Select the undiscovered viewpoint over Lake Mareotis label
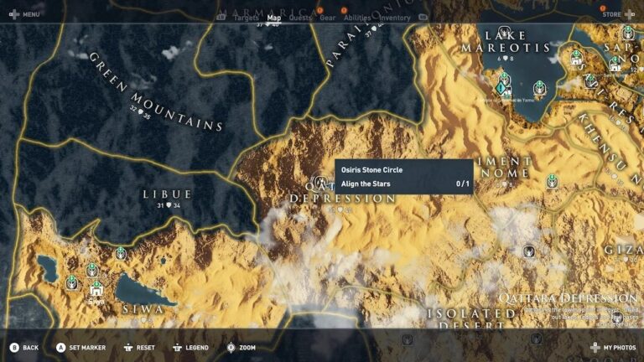The image size is (644, 362). coord(504,32)
